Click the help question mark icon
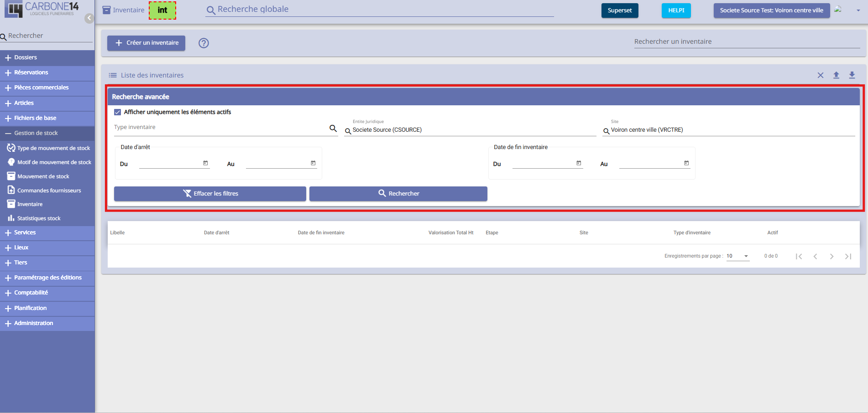Image resolution: width=868 pixels, height=413 pixels. [x=204, y=43]
